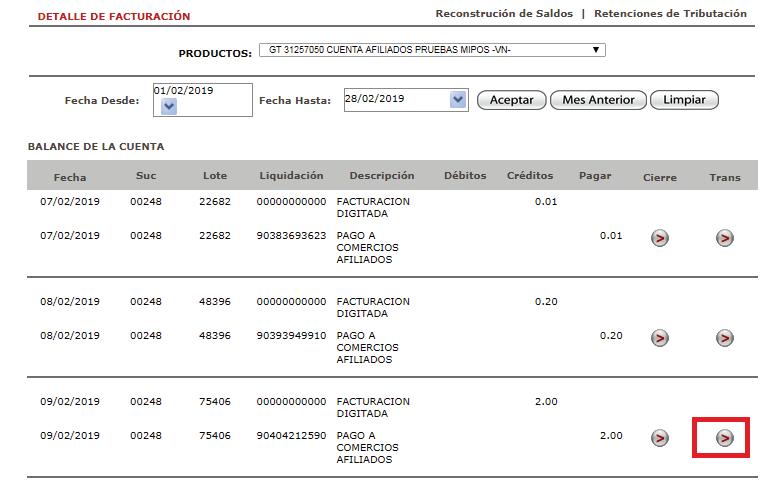
Task: Open Reconstrución de Saldos link
Action: [504, 14]
